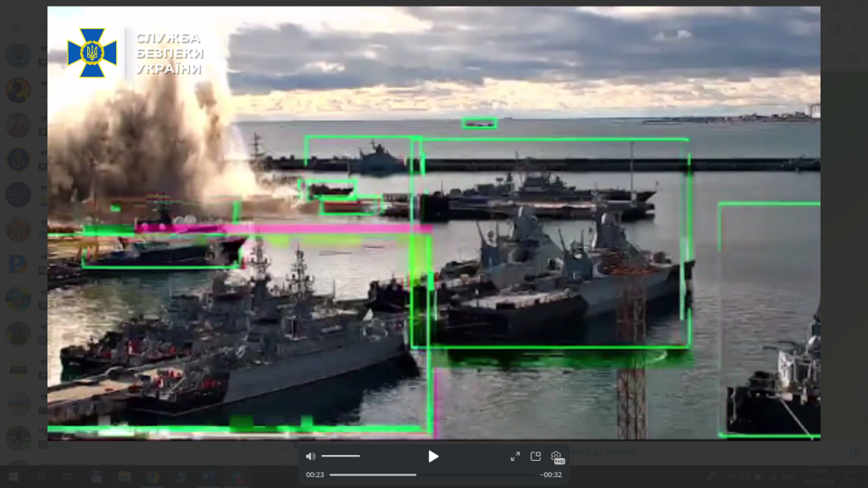Screen dimensions: 868x488
Task: Open Windows taskbar search
Action: click(x=42, y=477)
